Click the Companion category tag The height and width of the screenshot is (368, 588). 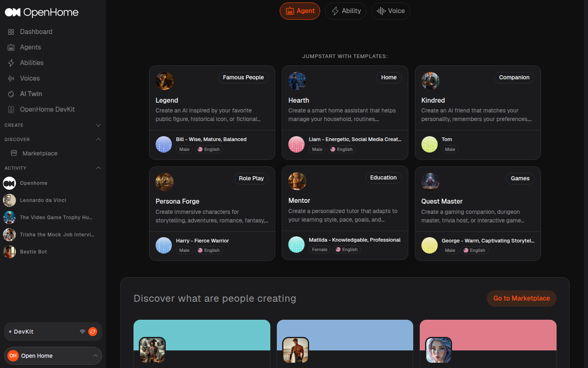click(x=514, y=78)
